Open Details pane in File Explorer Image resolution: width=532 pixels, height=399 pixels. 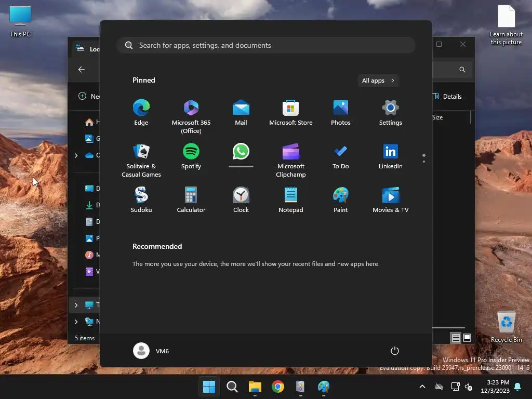click(x=447, y=96)
